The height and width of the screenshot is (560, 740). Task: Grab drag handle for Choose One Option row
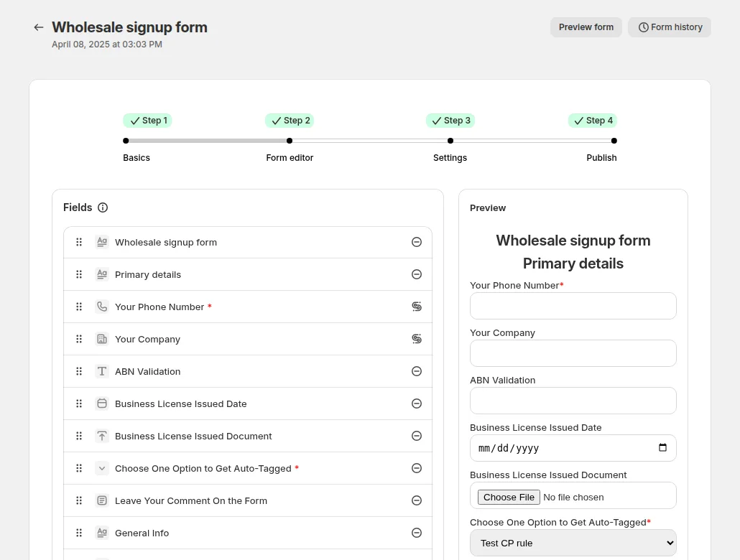[79, 469]
